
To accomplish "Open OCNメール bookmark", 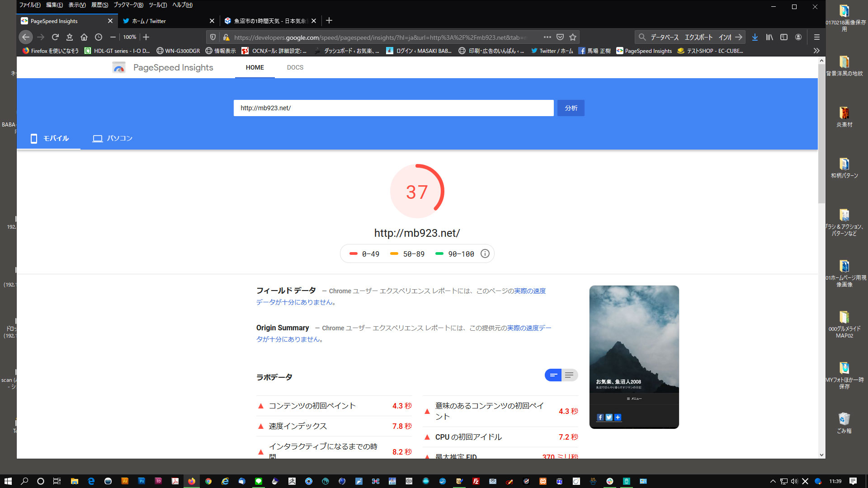I will 274,51.
